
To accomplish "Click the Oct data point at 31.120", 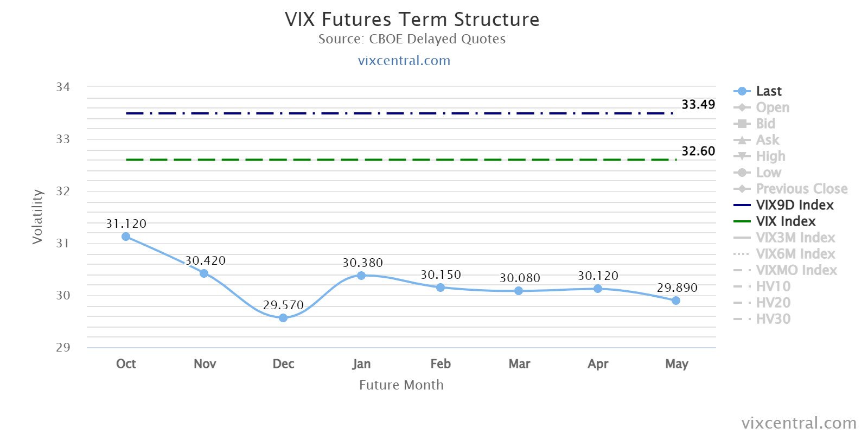I will pos(126,237).
